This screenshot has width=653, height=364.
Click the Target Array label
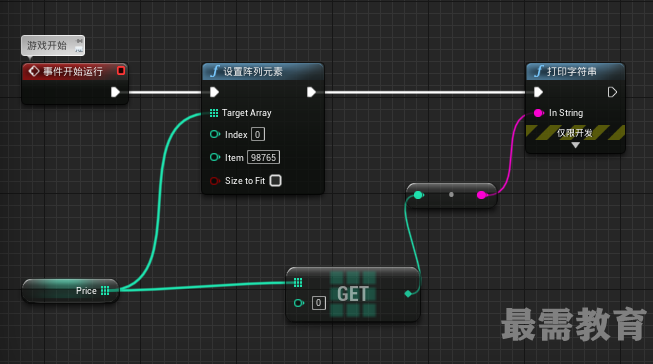247,113
